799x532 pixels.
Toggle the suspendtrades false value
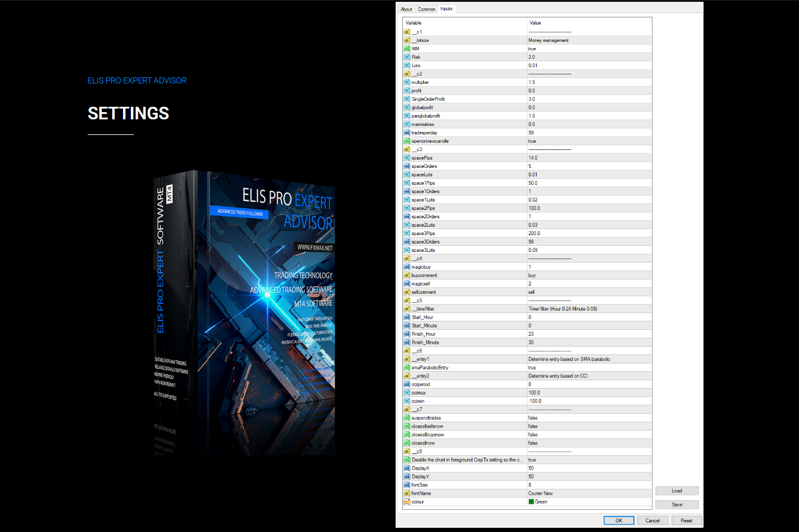tap(533, 418)
